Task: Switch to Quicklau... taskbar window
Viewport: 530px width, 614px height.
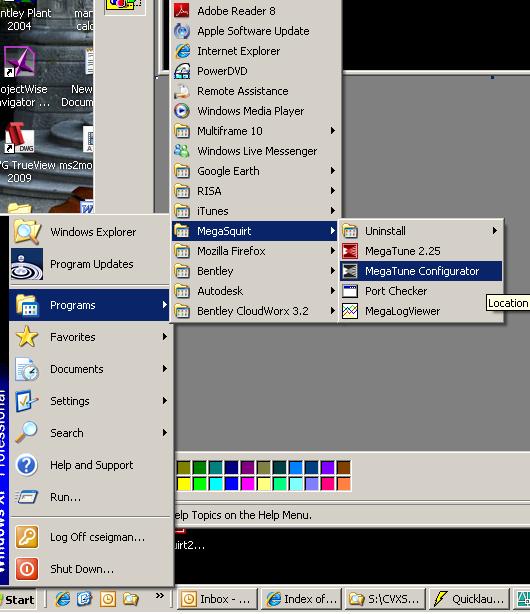Action: click(x=469, y=599)
